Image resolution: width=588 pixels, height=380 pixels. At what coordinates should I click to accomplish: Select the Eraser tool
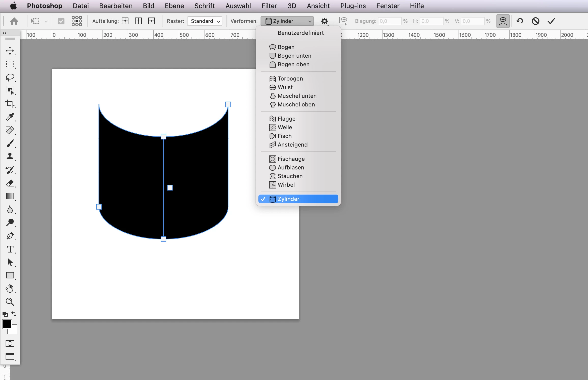point(10,183)
